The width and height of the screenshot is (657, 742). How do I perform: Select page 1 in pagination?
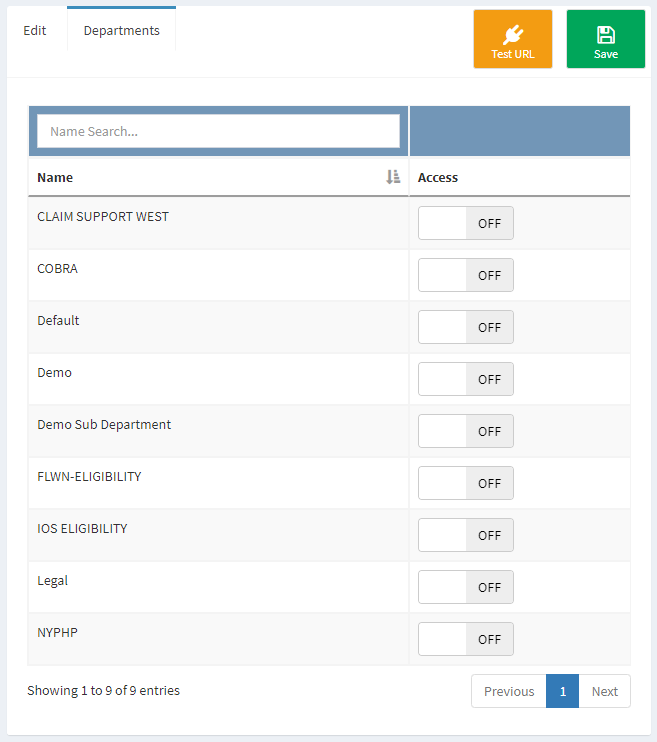coord(562,691)
